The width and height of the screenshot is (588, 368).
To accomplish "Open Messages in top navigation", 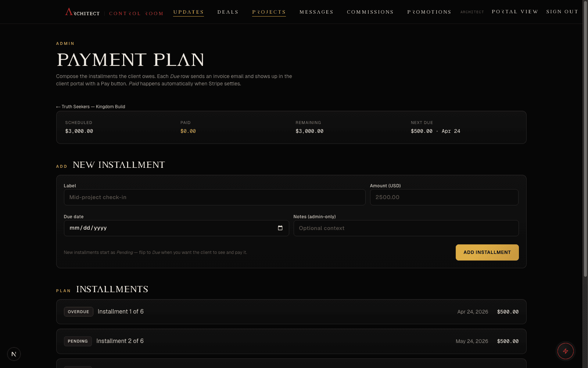I will [x=316, y=12].
